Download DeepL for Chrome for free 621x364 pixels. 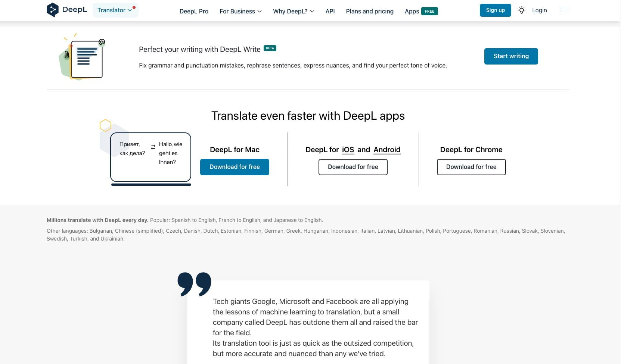pyautogui.click(x=471, y=167)
